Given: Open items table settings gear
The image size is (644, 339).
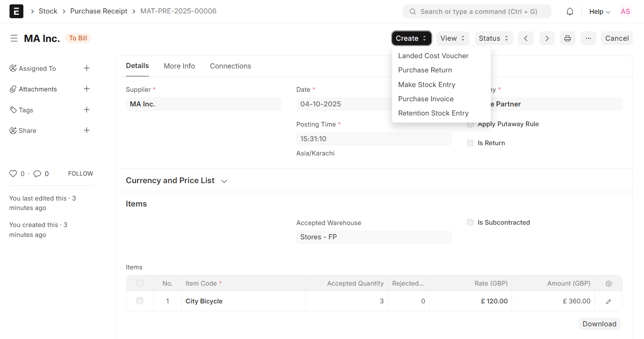Looking at the screenshot, I should pos(608,284).
